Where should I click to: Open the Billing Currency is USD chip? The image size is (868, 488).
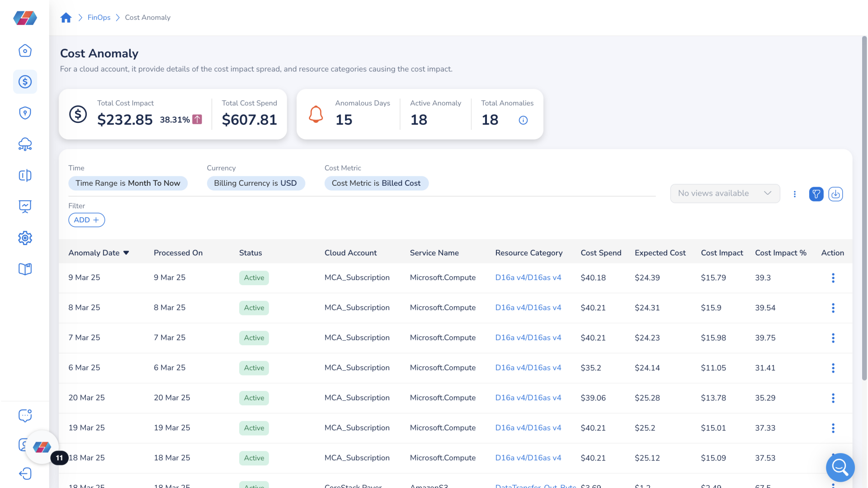pyautogui.click(x=255, y=183)
